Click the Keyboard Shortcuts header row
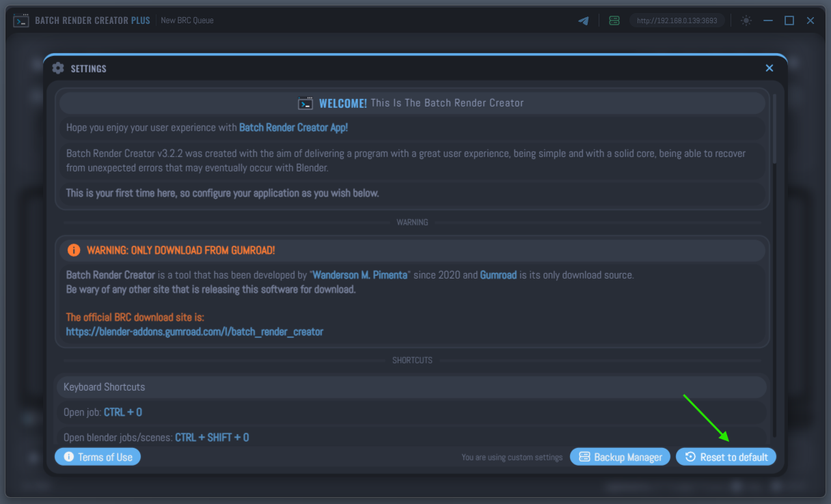The image size is (831, 504). 411,387
